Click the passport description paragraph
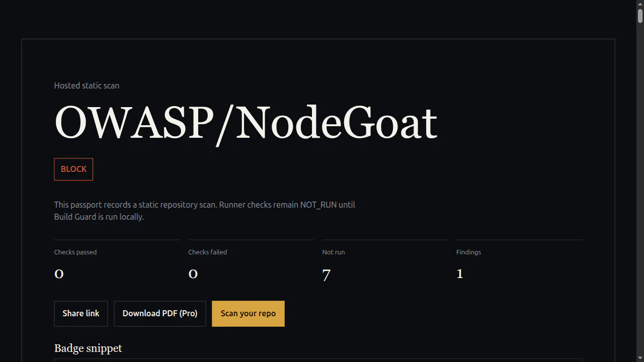Screen dimensions: 644x362 click(205, 211)
